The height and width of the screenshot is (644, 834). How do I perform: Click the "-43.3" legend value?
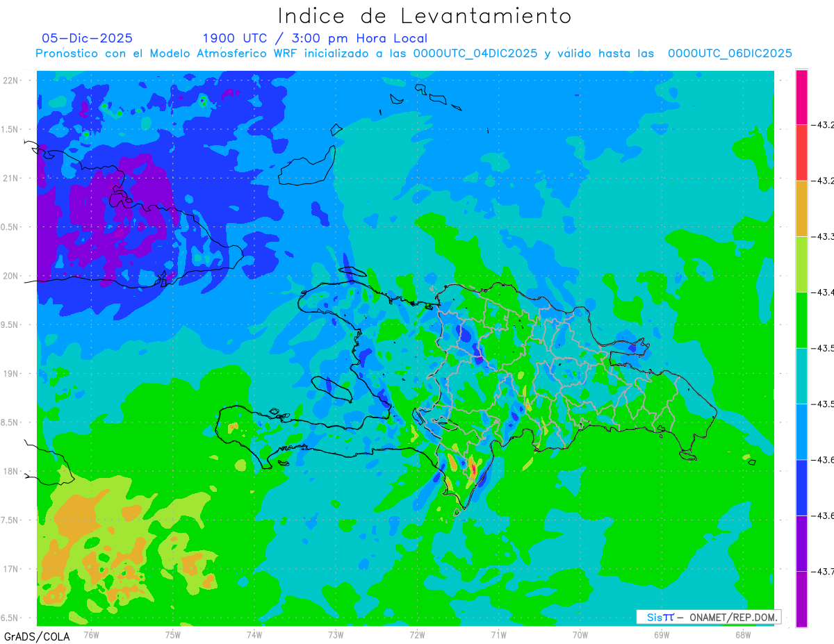823,237
